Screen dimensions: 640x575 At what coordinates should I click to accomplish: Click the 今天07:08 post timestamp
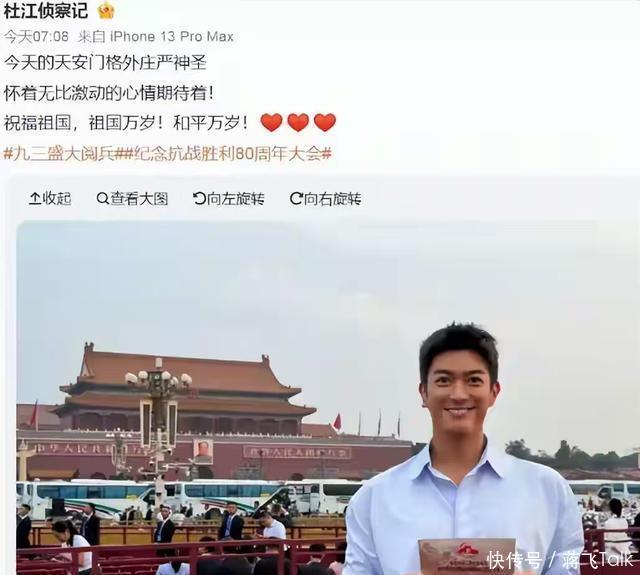click(36, 37)
